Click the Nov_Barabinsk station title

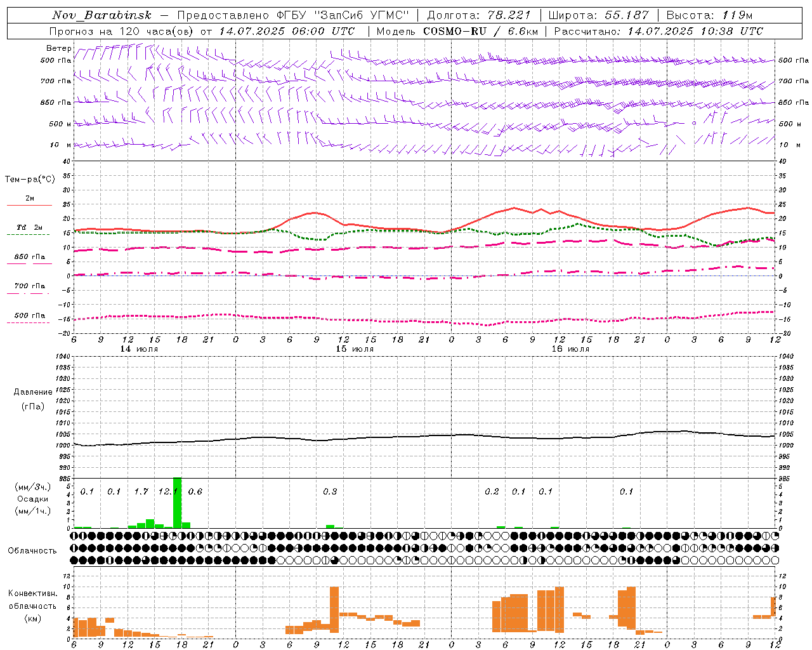coord(101,15)
